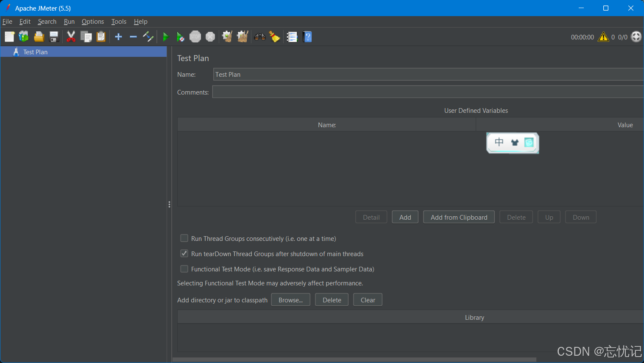Select Test Plan node in tree
Viewport: 644px width, 363px height.
(x=84, y=52)
